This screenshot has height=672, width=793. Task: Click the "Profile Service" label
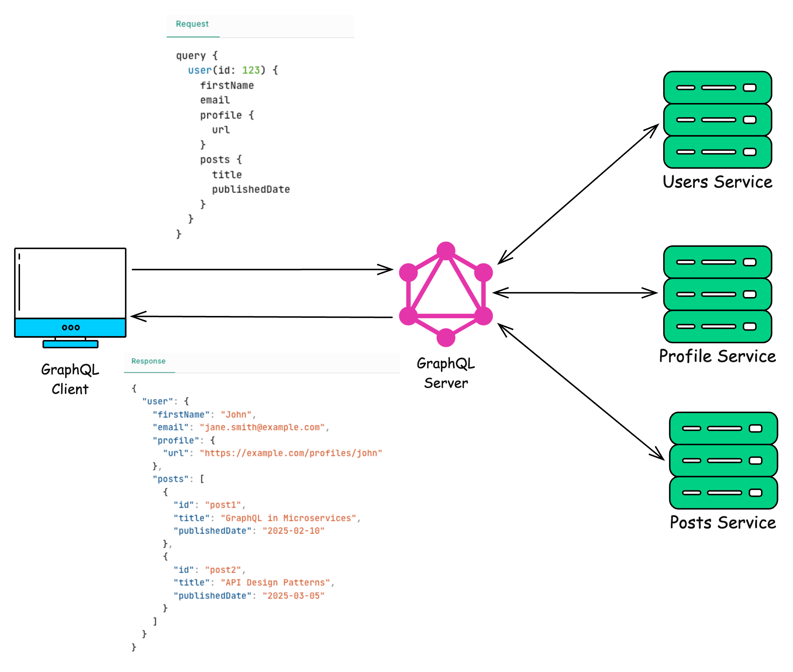pyautogui.click(x=717, y=356)
